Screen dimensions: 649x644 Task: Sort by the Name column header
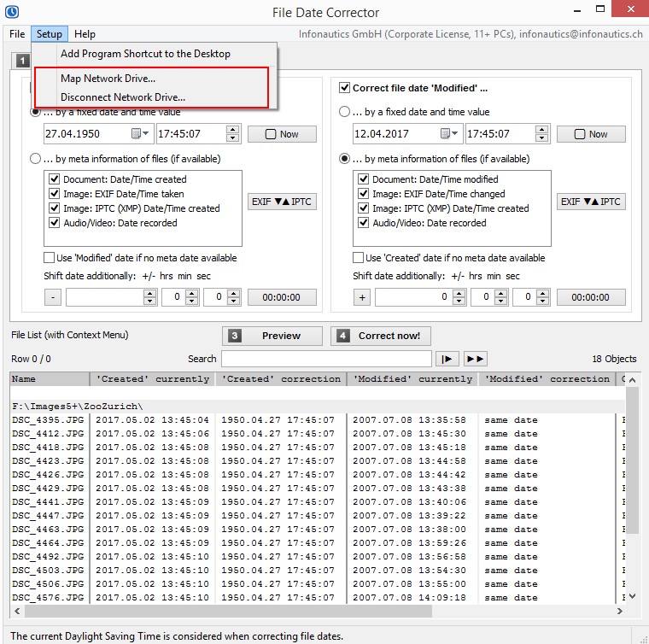[x=50, y=379]
